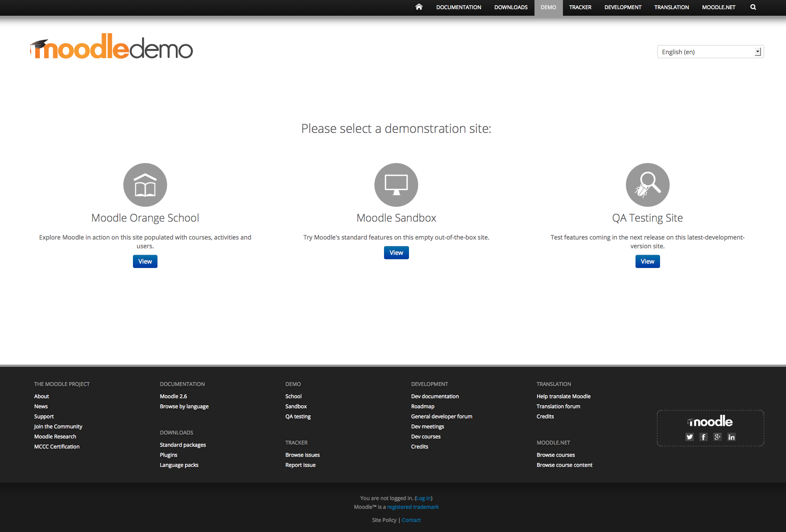Open the Roadmap link

(x=423, y=407)
